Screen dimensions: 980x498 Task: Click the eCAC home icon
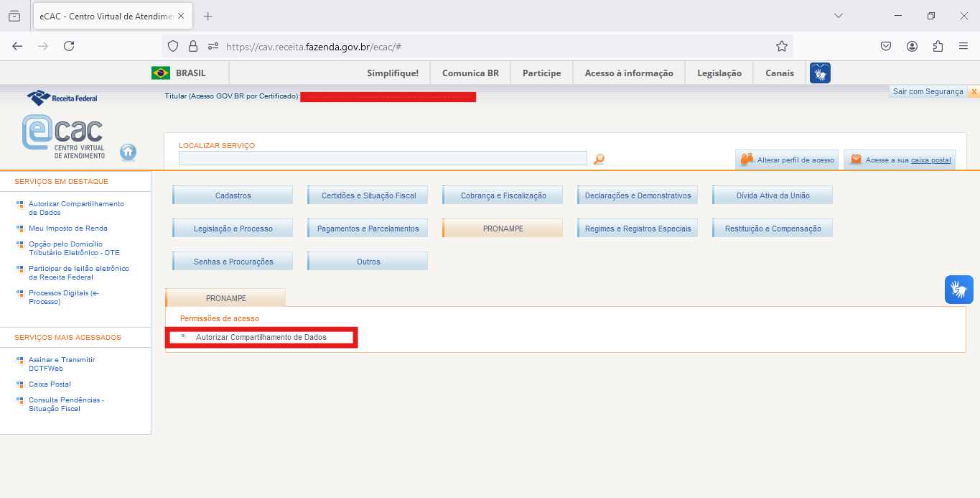click(x=128, y=152)
